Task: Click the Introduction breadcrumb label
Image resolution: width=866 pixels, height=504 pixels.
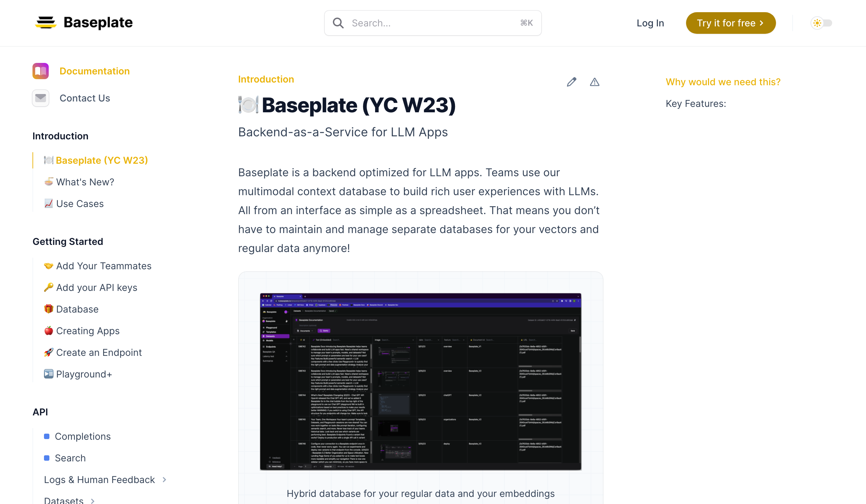Action: coord(266,79)
